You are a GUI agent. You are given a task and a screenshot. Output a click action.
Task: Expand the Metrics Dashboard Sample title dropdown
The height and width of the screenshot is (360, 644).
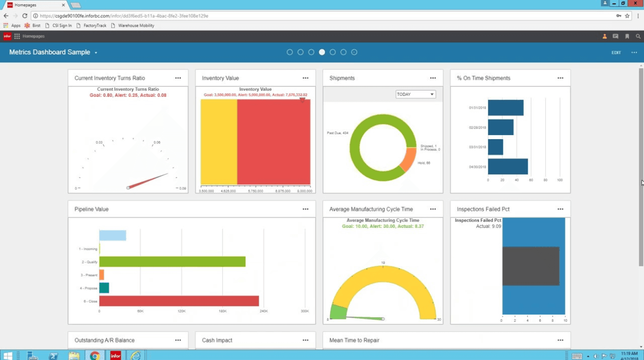coord(96,52)
